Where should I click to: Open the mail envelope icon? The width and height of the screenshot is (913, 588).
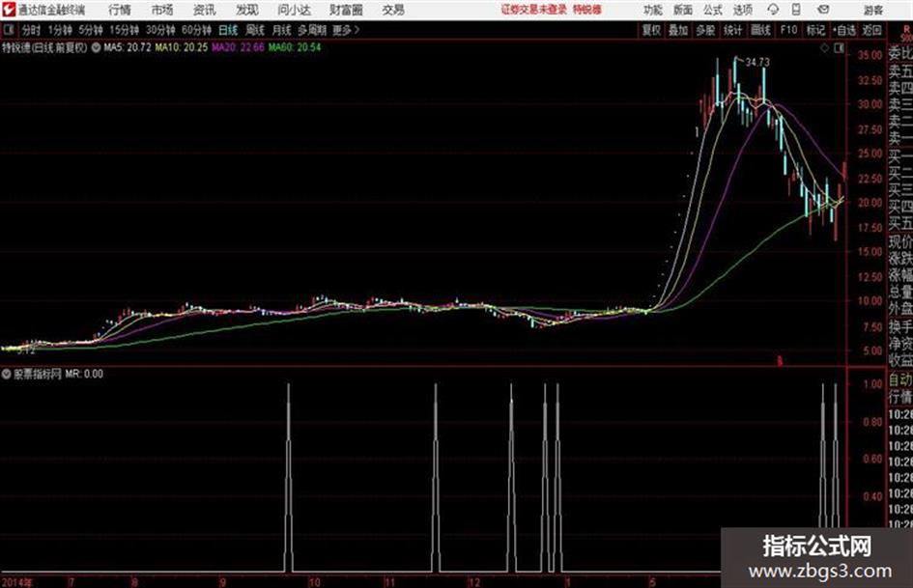[x=823, y=10]
